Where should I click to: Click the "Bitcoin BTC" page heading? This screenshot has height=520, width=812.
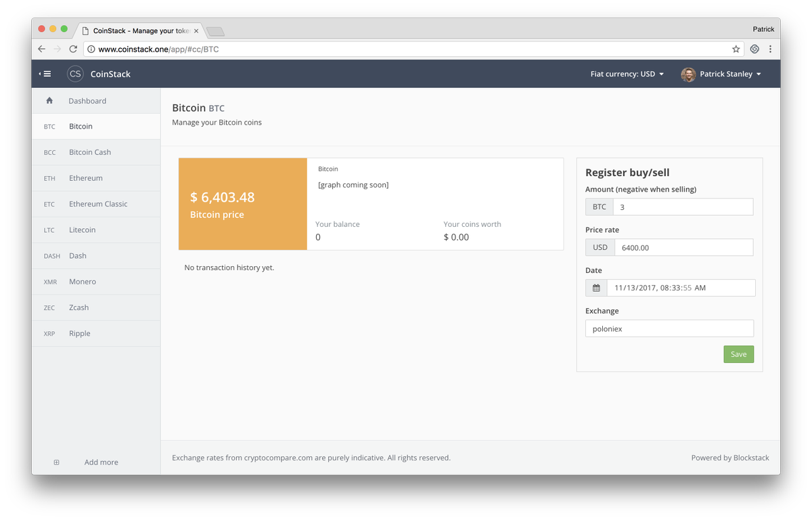pyautogui.click(x=198, y=108)
